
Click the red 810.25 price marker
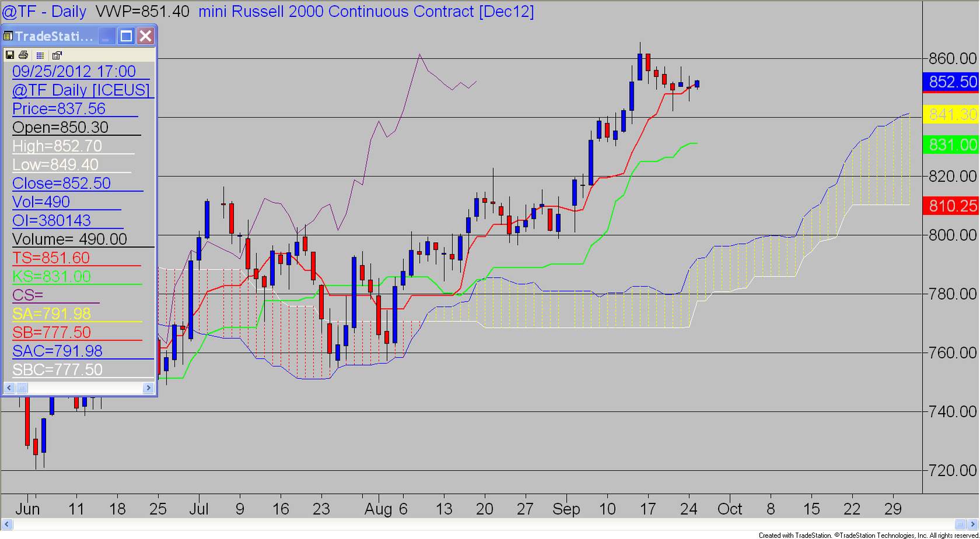pyautogui.click(x=950, y=206)
